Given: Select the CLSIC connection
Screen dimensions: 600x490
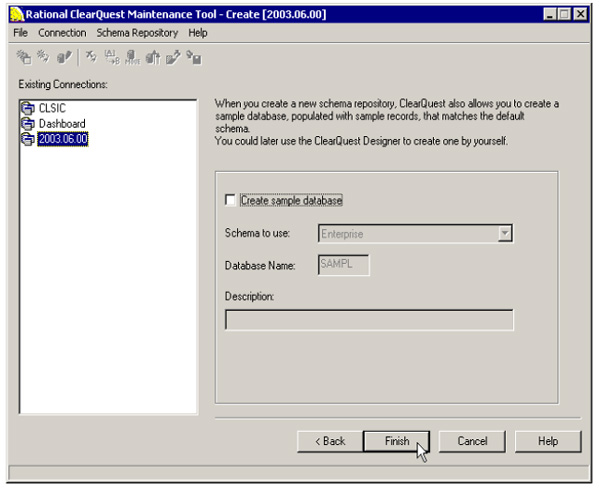Looking at the screenshot, I should 52,109.
